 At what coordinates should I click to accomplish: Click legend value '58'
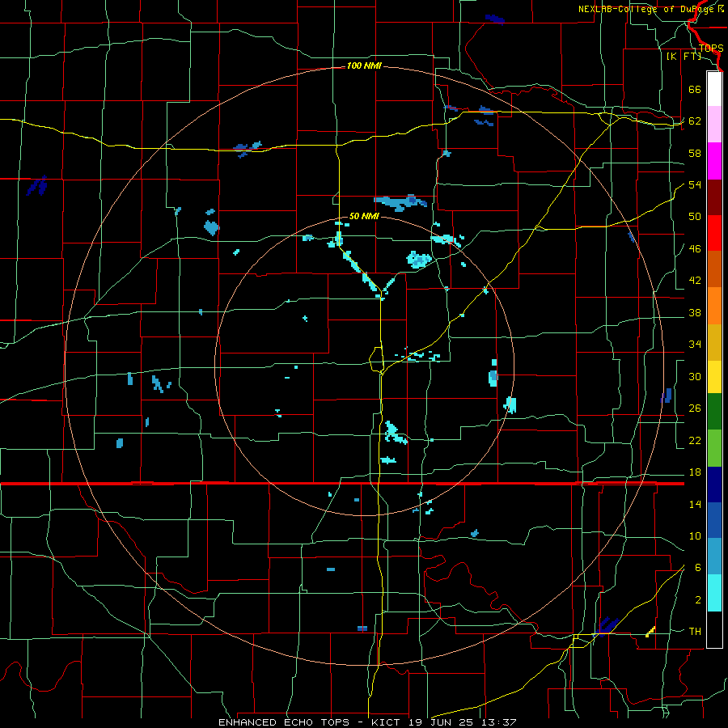695,153
